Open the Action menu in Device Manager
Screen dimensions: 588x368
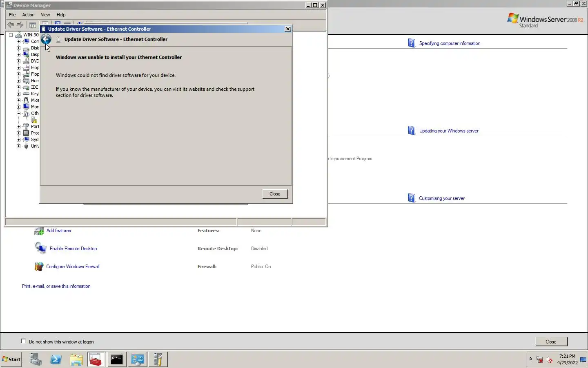click(x=28, y=15)
